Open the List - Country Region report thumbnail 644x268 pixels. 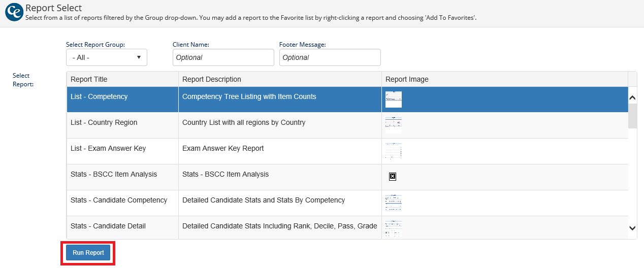(394, 125)
